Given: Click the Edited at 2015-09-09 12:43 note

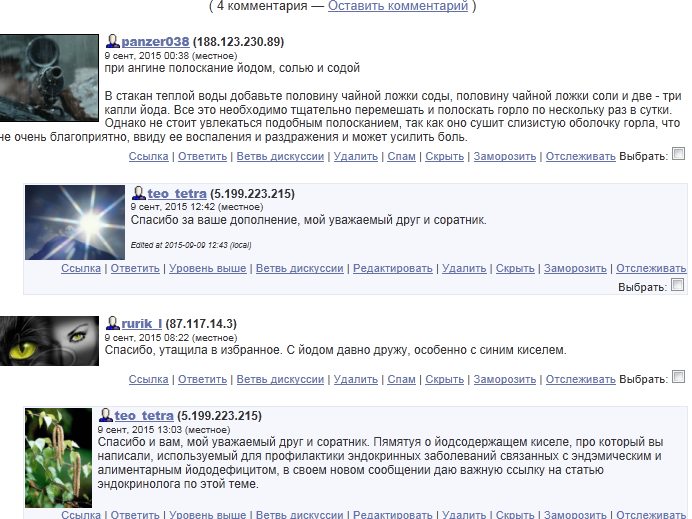Looking at the screenshot, I should 191,245.
